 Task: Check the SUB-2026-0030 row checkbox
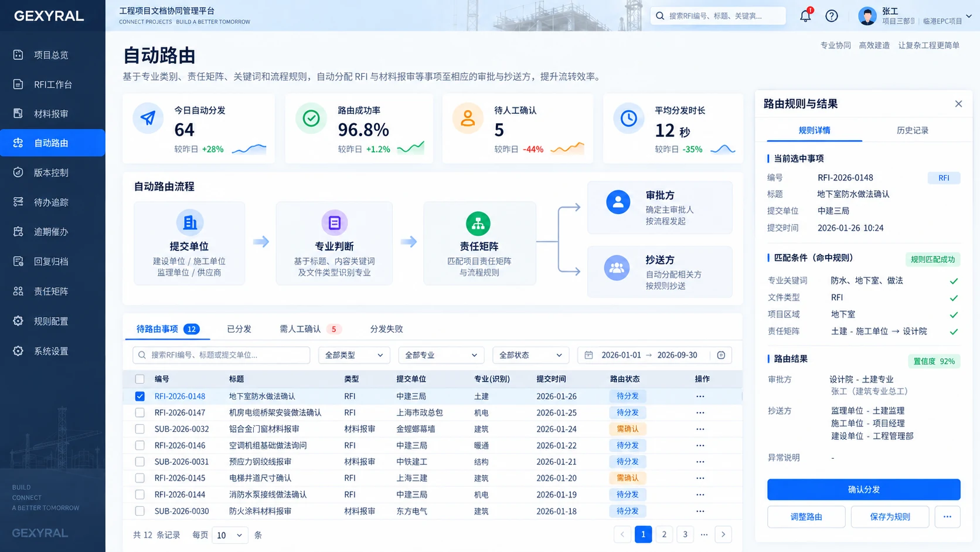click(x=139, y=511)
